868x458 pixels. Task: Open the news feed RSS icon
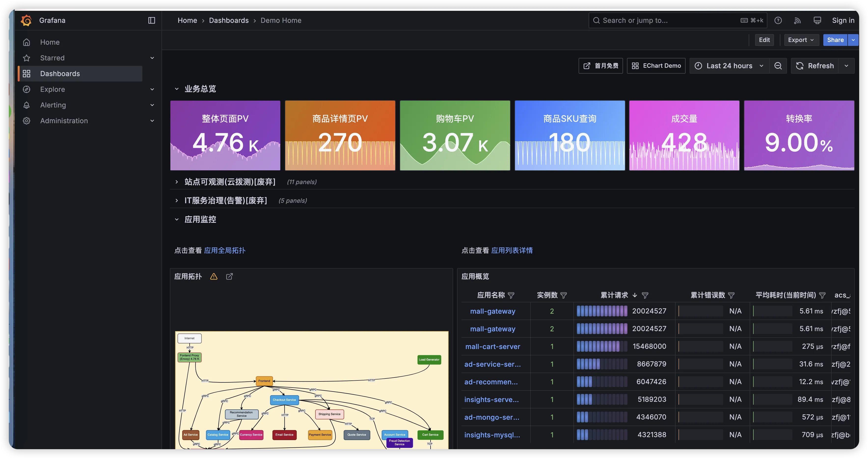pos(797,20)
